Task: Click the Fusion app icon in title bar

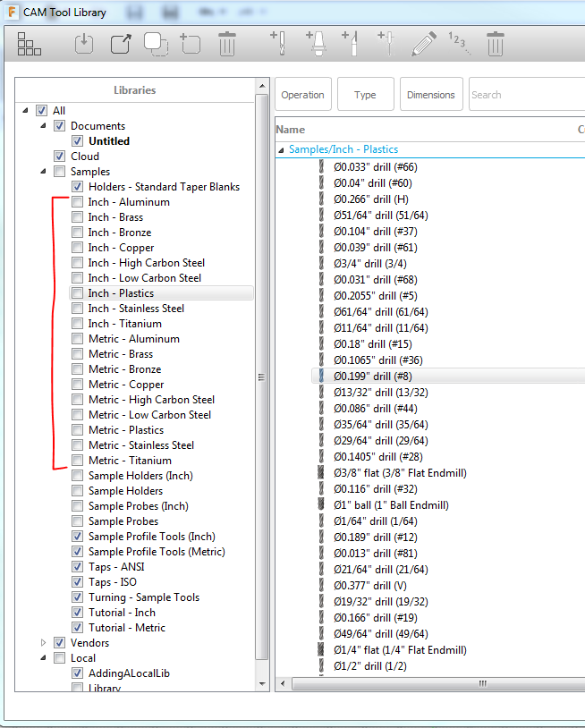Action: (12, 12)
